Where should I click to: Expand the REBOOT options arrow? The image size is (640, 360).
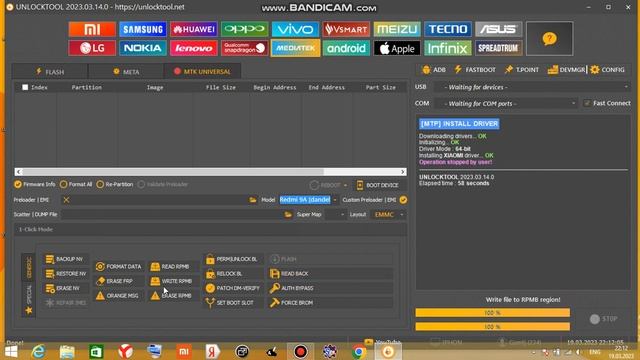coord(345,185)
